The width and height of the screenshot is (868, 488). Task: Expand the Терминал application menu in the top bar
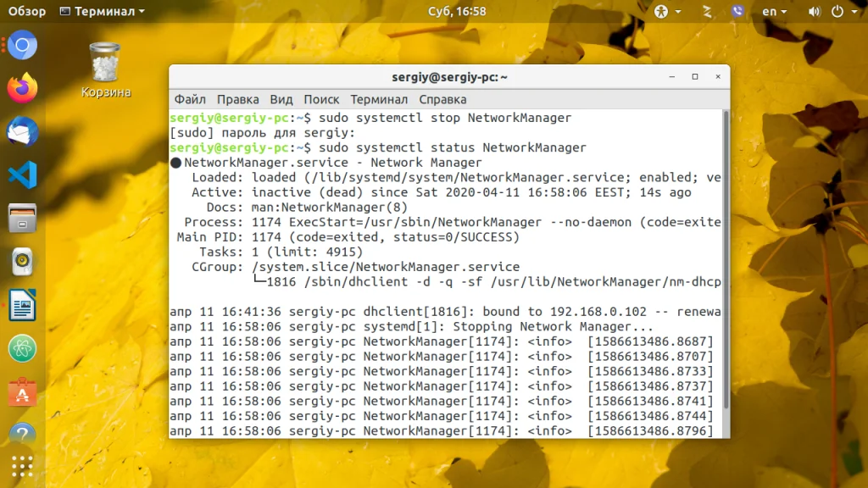pyautogui.click(x=103, y=11)
